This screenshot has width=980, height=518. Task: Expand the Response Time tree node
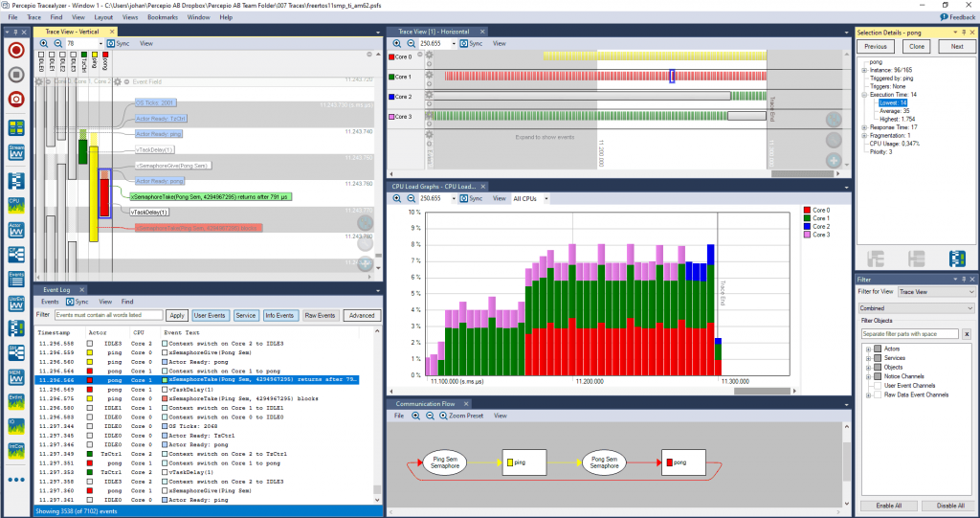point(864,126)
